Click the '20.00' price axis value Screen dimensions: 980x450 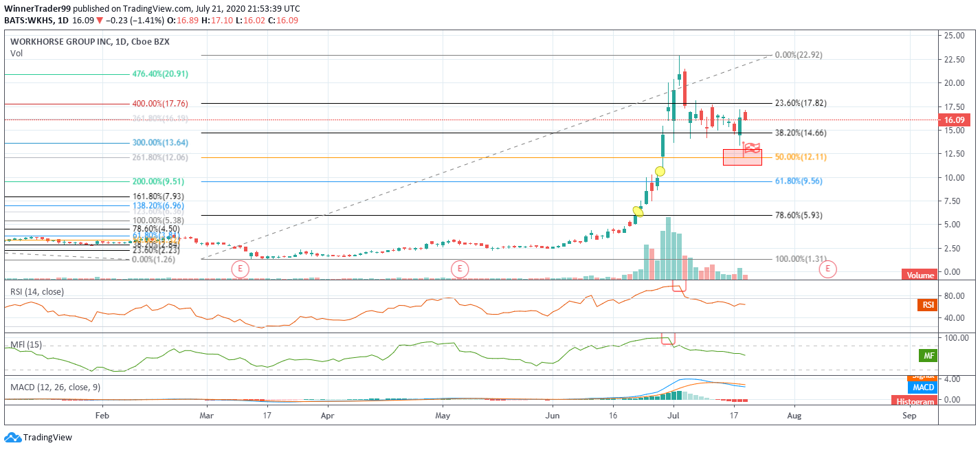(x=956, y=83)
